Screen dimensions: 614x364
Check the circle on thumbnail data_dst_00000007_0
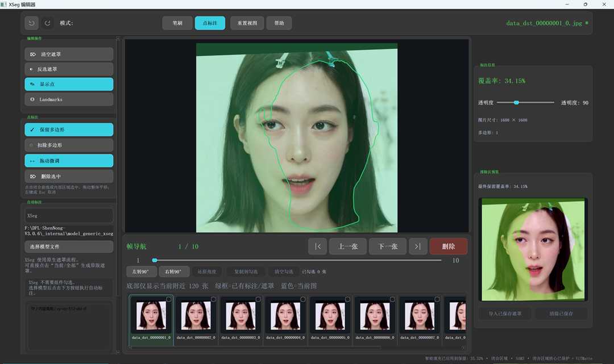(x=437, y=299)
